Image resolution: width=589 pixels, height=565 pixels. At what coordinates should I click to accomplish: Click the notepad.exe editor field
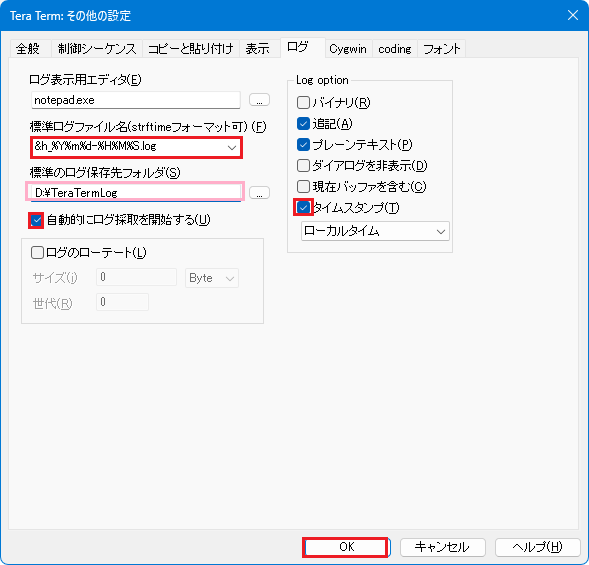point(136,100)
